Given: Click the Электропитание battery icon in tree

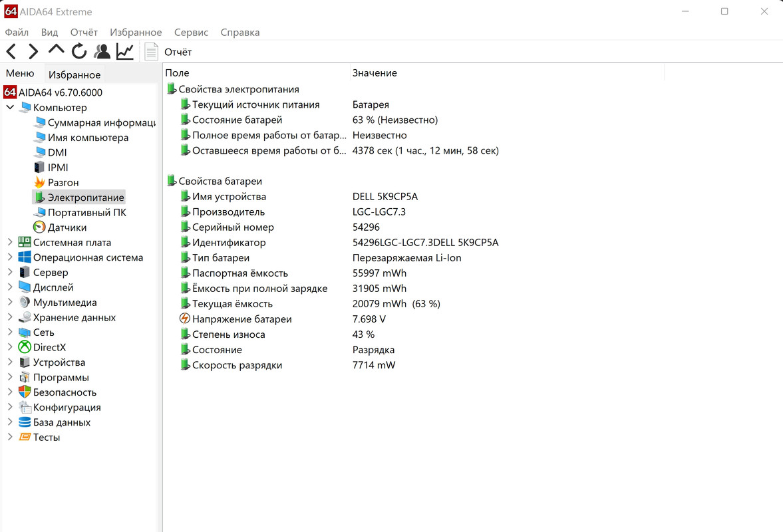Looking at the screenshot, I should pyautogui.click(x=39, y=197).
